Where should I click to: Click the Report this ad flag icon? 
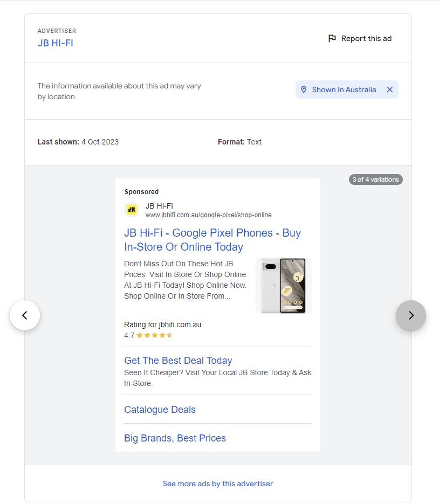point(332,38)
